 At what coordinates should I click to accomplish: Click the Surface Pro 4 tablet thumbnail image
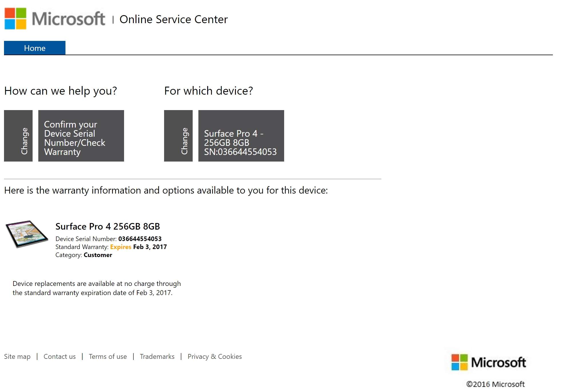tap(27, 234)
